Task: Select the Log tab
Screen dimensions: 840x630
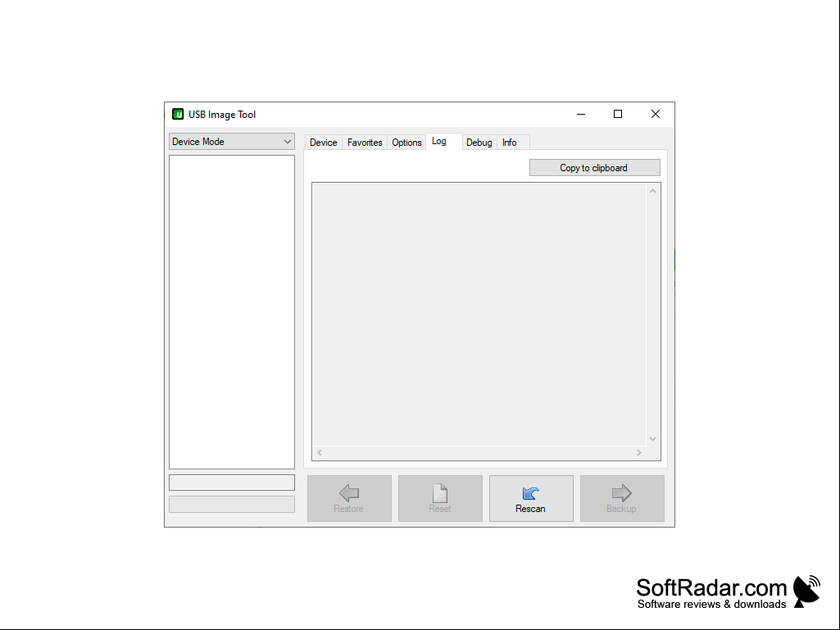Action: (x=443, y=142)
